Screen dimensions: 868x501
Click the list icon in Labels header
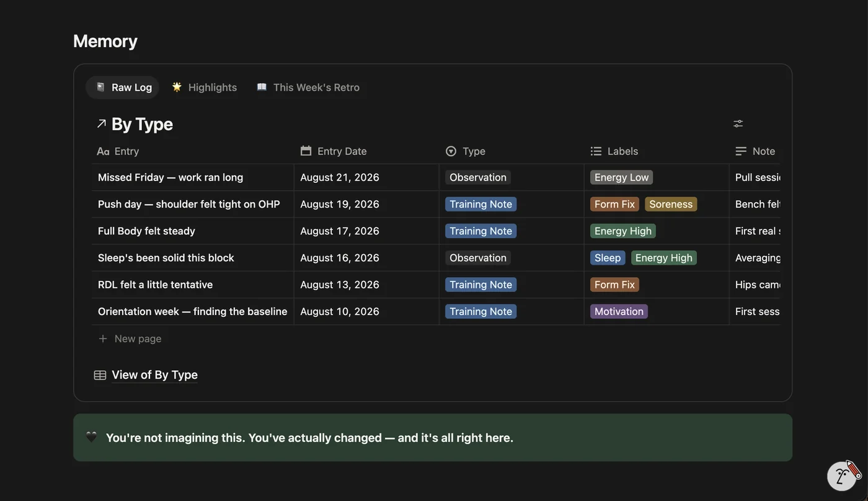pyautogui.click(x=596, y=151)
